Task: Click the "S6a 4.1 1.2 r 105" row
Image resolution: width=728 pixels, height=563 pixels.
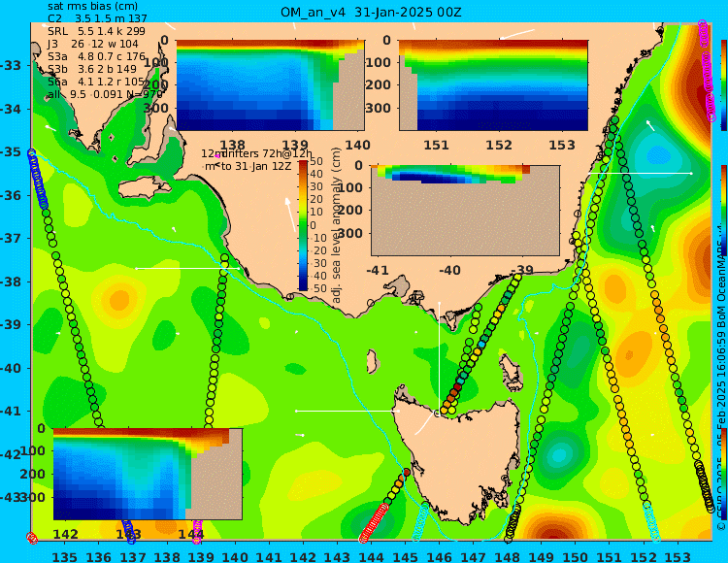Action: (x=96, y=82)
